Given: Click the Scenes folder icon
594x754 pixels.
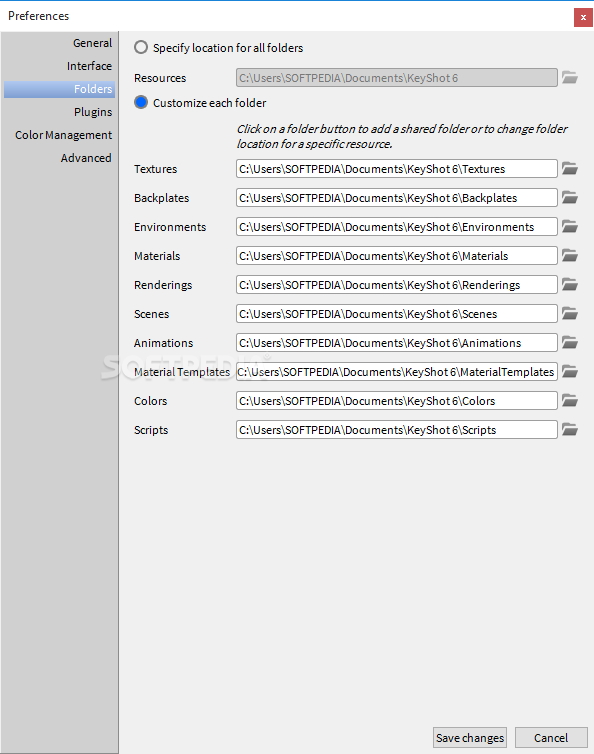Looking at the screenshot, I should (569, 314).
